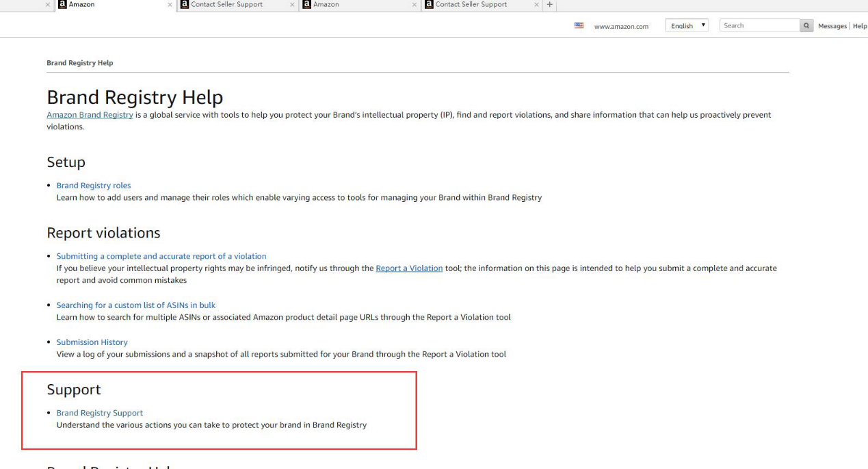Open the Submission History link
The height and width of the screenshot is (469, 868).
coord(92,342)
